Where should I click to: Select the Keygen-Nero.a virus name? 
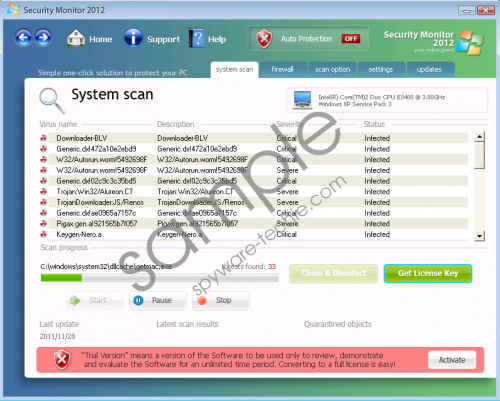click(79, 234)
